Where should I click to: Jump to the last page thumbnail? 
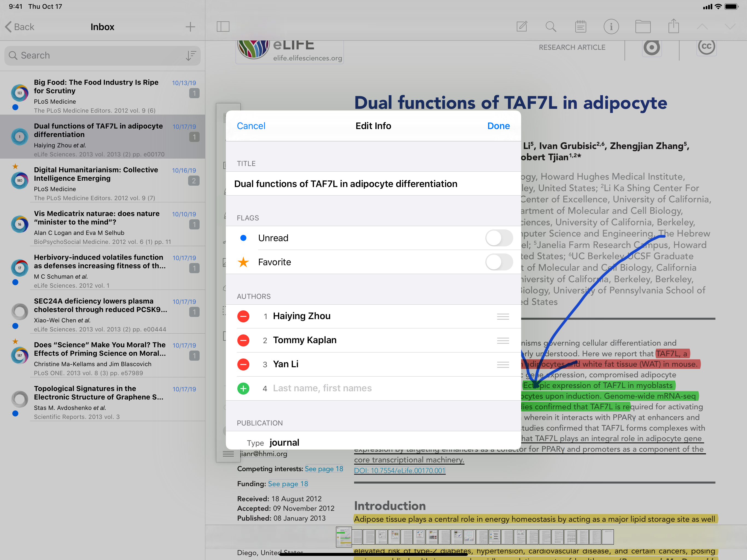pos(607,537)
